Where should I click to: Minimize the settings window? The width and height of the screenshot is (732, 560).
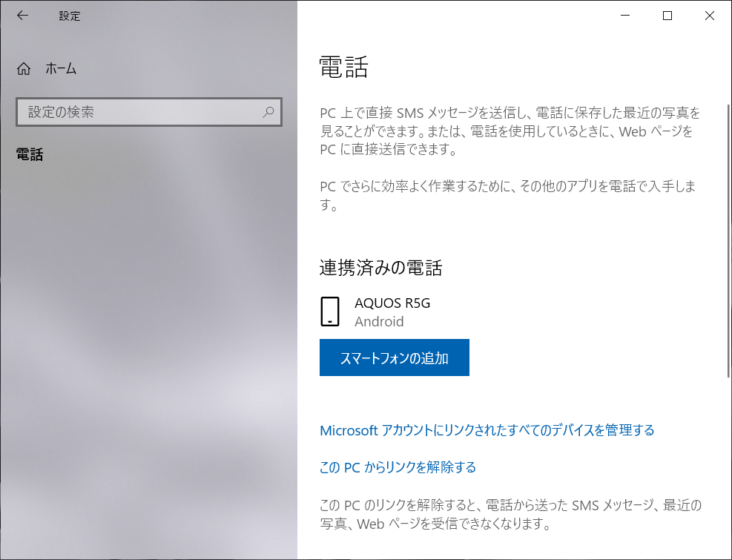pos(625,16)
